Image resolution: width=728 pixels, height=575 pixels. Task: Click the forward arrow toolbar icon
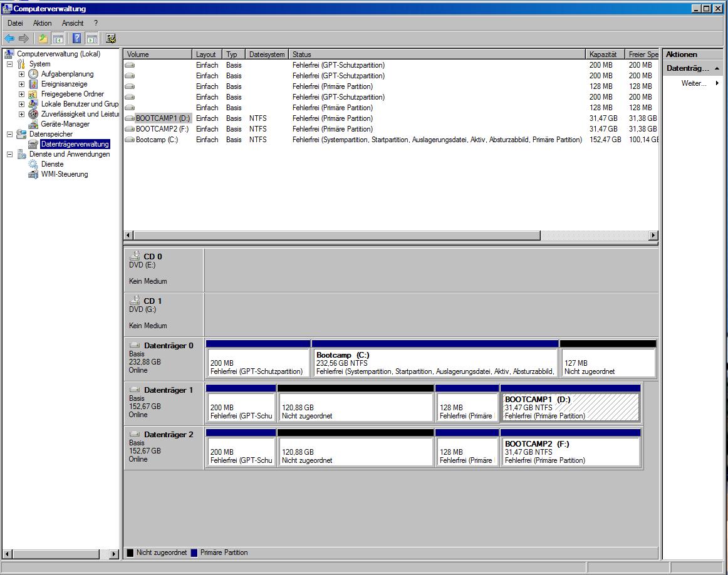[24, 38]
